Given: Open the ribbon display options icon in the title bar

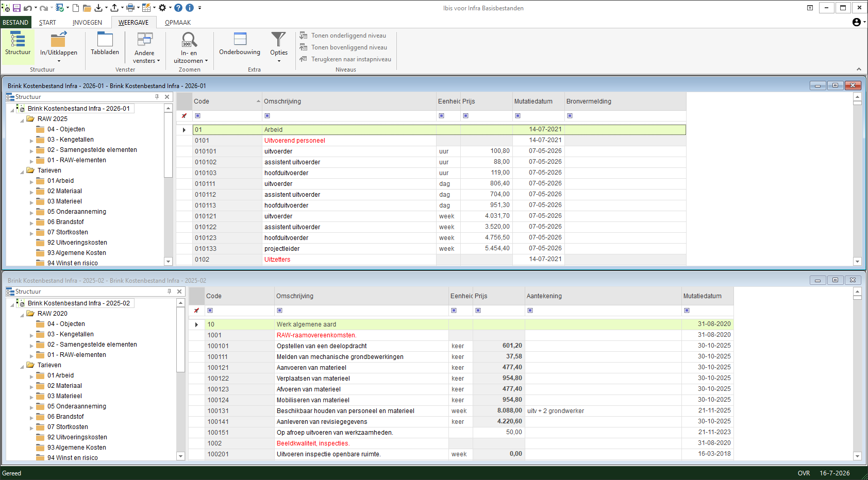Looking at the screenshot, I should tap(810, 8).
